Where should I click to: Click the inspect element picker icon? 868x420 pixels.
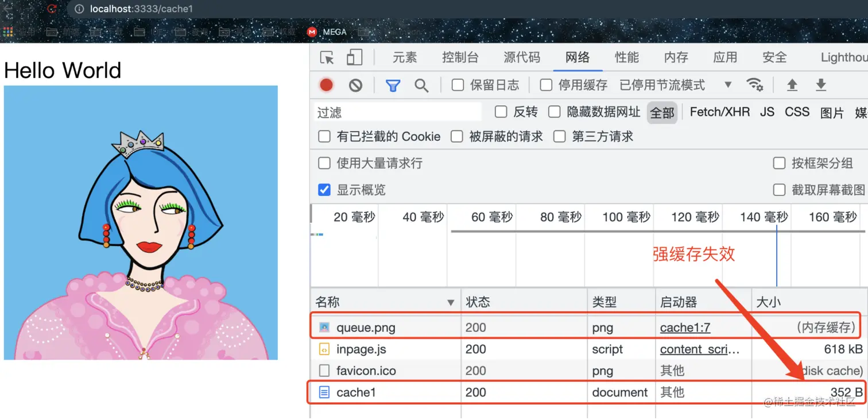327,57
